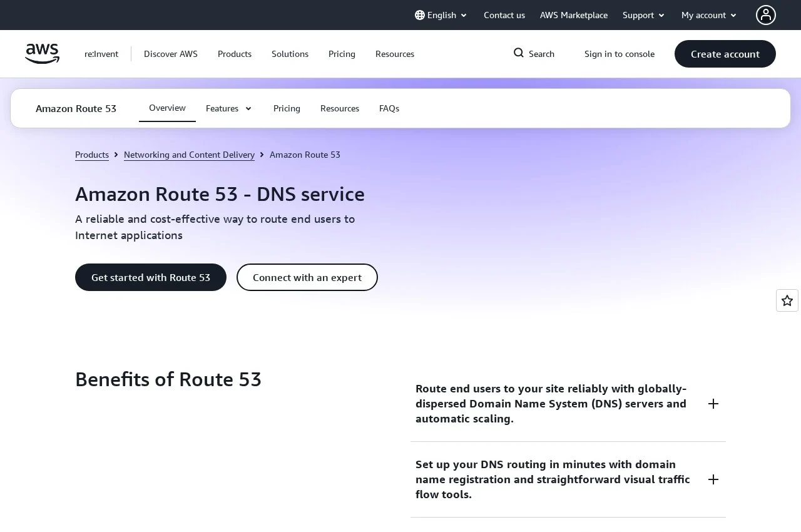Expand the Features submenu
801x532 pixels.
[x=229, y=108]
